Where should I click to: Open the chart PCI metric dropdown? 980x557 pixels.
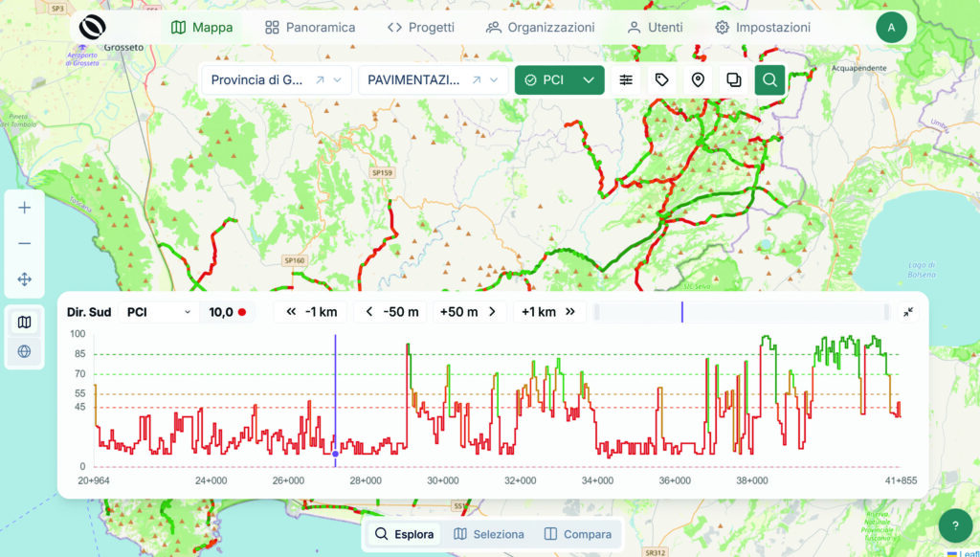tap(159, 312)
